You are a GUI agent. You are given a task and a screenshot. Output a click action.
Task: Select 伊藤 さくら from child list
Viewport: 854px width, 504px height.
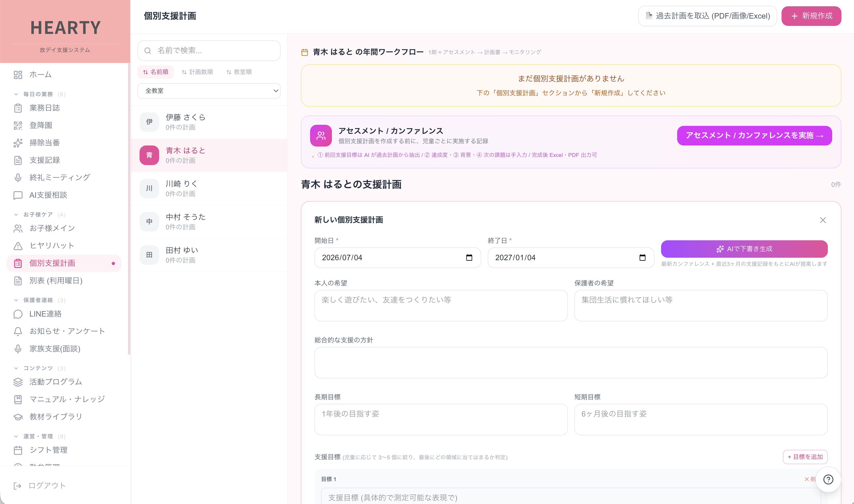(209, 122)
